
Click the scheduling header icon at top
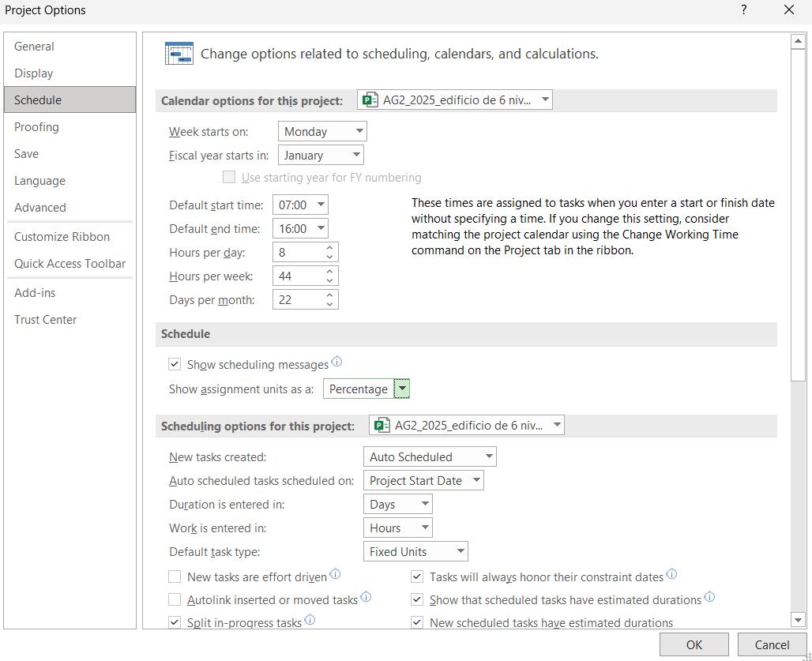(x=179, y=54)
